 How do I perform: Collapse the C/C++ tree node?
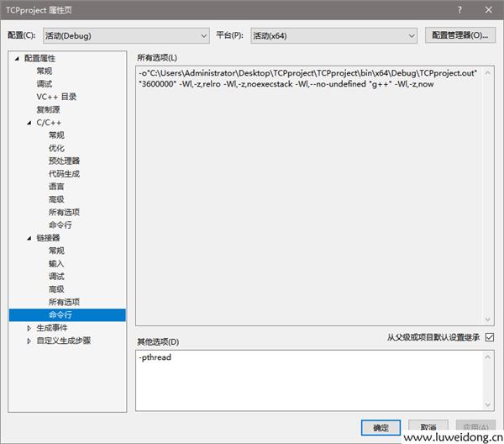tap(29, 123)
